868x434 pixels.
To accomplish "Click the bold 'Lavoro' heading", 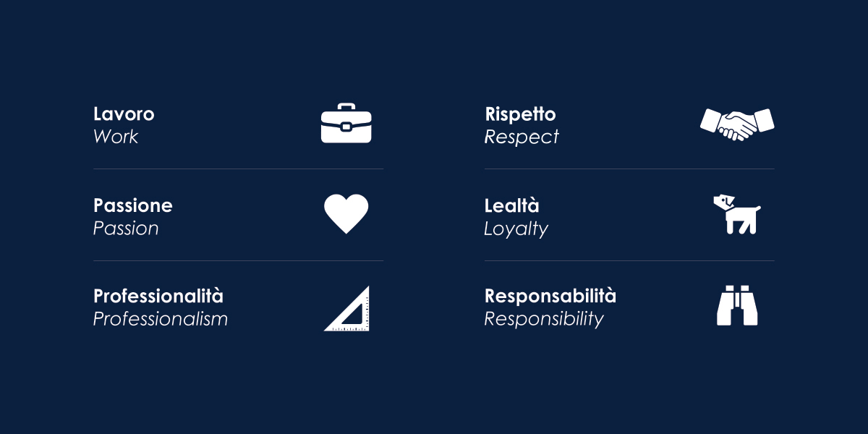I will coord(124,114).
